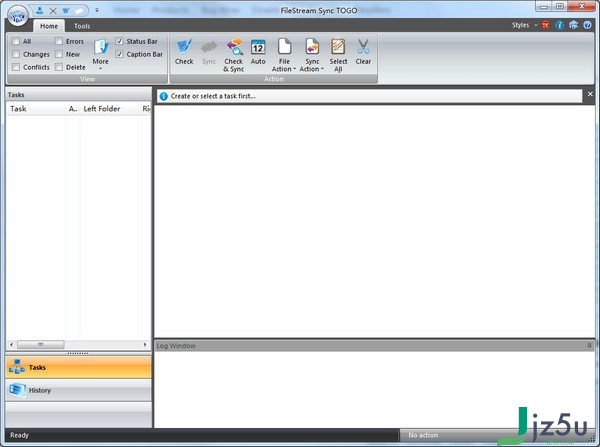Click the white eraser icon in quick access toolbar
Screen dimensions: 600x447
click(x=79, y=11)
